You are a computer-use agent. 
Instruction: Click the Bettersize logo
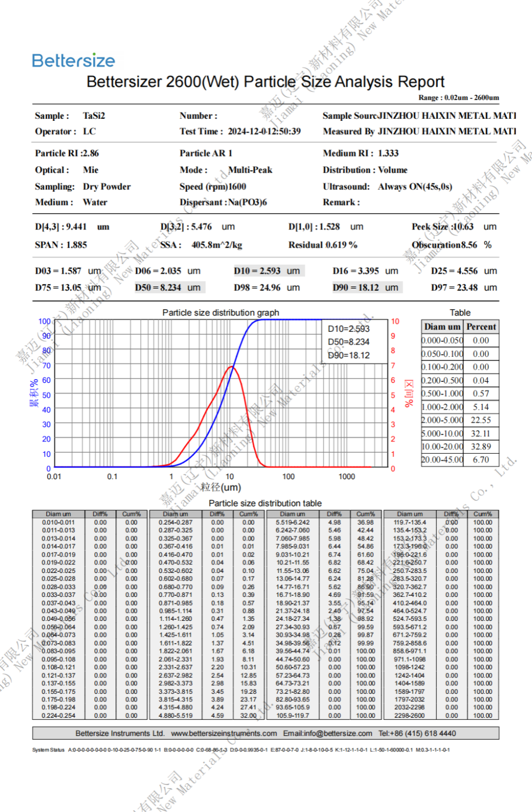click(x=73, y=60)
